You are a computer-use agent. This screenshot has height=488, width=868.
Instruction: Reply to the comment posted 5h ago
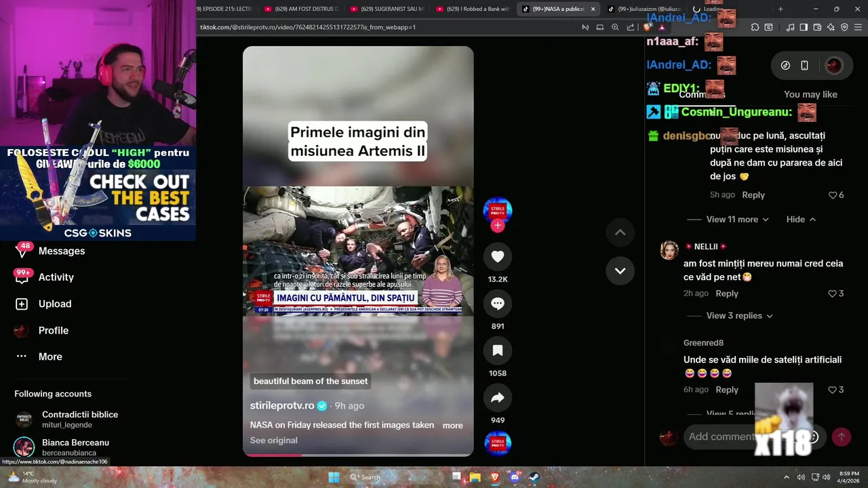point(753,195)
